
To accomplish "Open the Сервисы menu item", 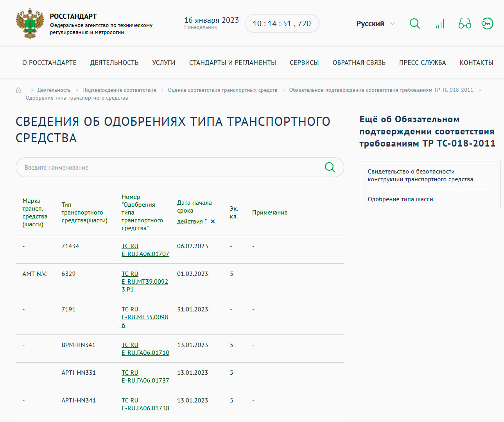I will (x=304, y=63).
